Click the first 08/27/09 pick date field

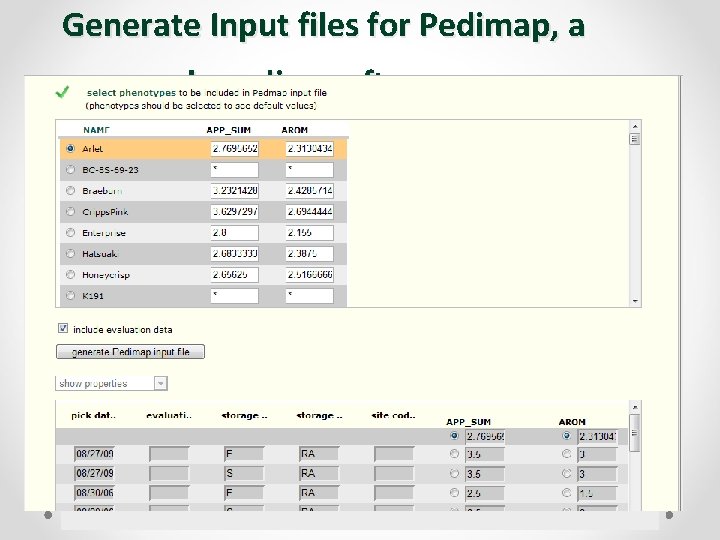click(94, 454)
